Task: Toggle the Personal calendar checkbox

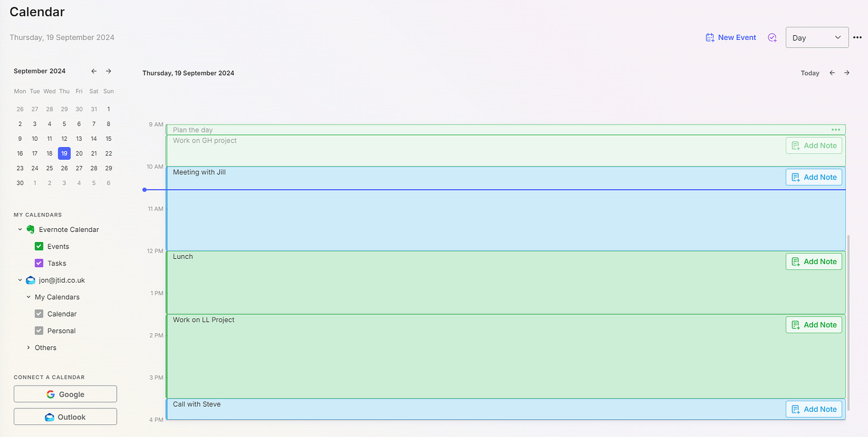Action: (39, 330)
